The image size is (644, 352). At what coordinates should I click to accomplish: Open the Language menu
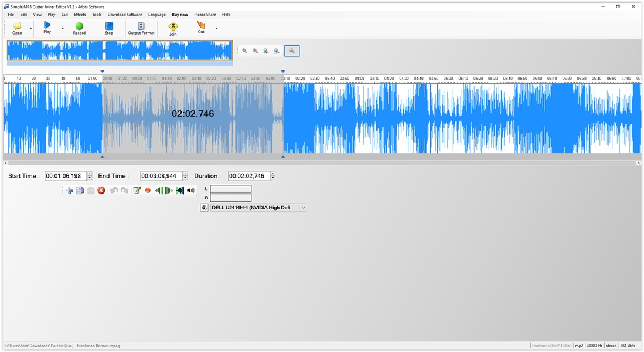(x=157, y=15)
